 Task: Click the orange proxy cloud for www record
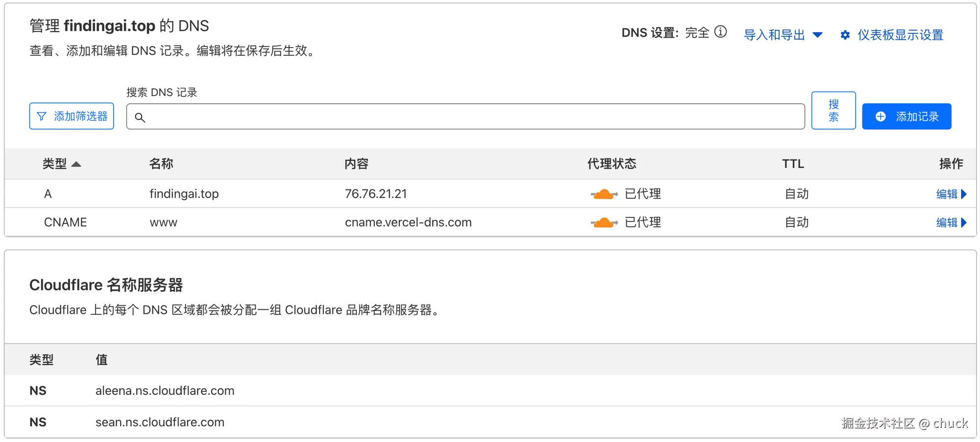(x=604, y=223)
